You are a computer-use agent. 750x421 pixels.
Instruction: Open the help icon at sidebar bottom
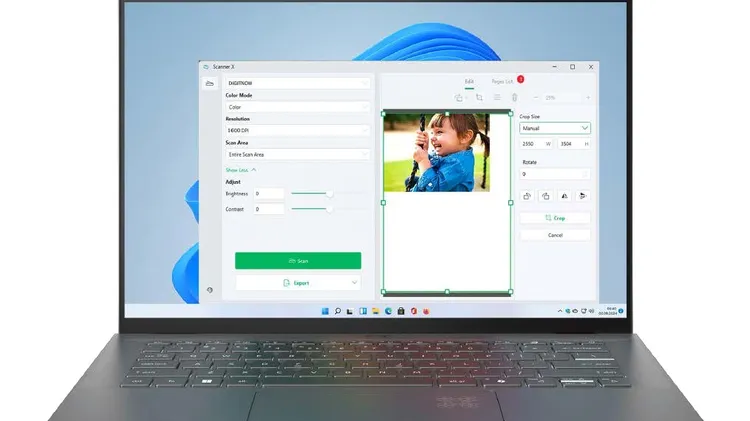point(209,290)
